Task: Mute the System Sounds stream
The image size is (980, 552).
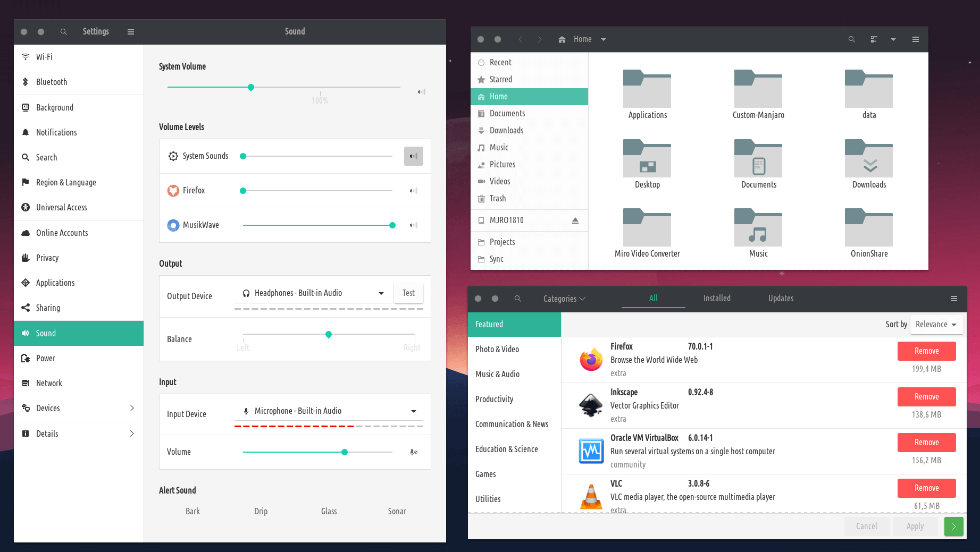Action: [413, 156]
